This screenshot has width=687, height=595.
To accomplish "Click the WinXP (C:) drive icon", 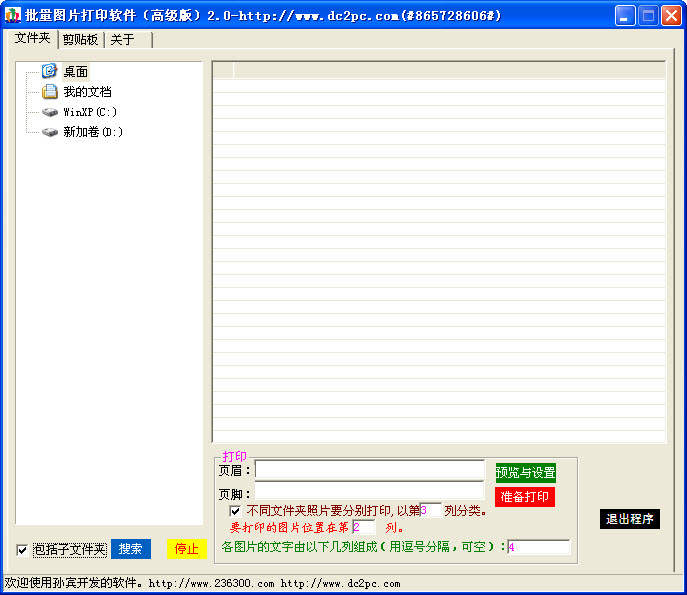I will click(x=49, y=112).
